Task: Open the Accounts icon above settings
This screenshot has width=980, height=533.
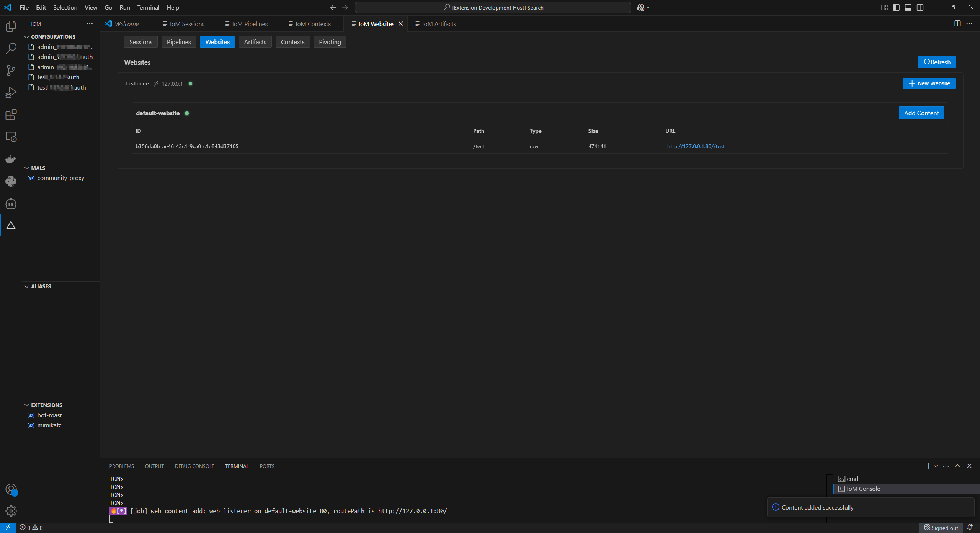Action: click(11, 489)
